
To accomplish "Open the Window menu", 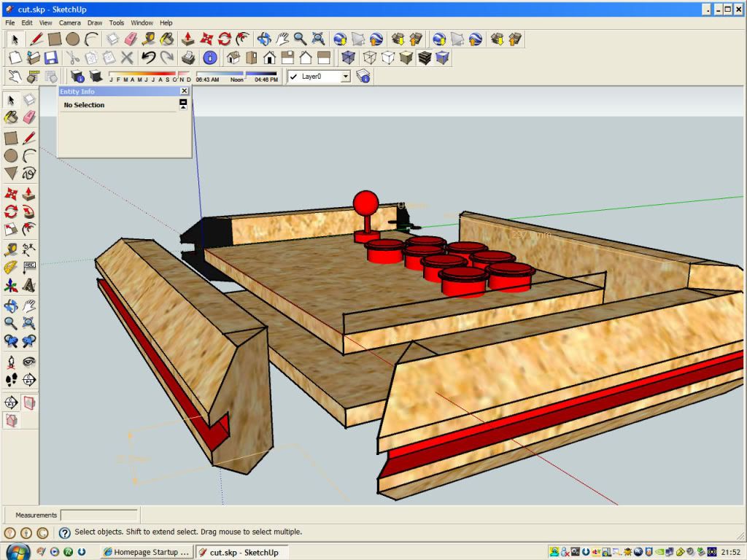I will [142, 23].
